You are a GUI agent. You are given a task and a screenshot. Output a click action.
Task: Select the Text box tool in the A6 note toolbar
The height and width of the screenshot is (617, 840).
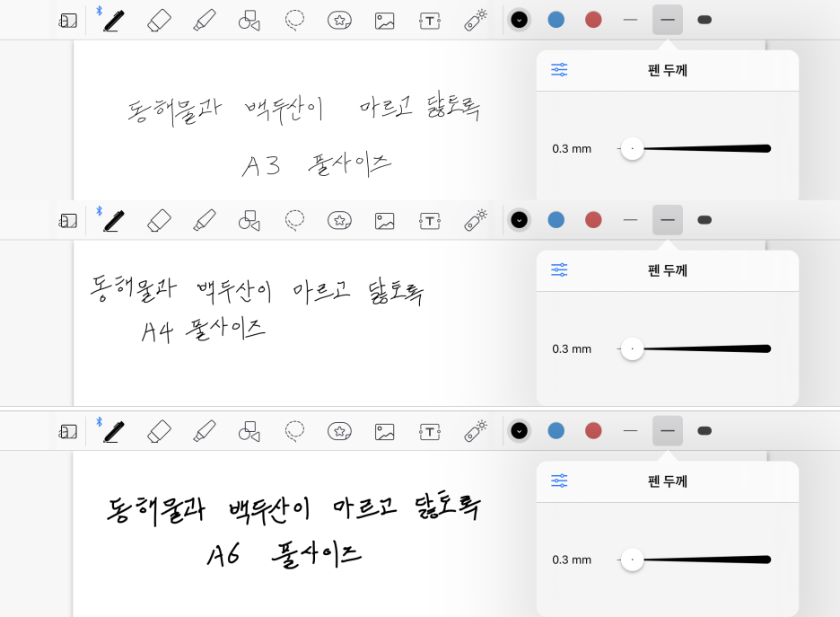[x=430, y=431]
